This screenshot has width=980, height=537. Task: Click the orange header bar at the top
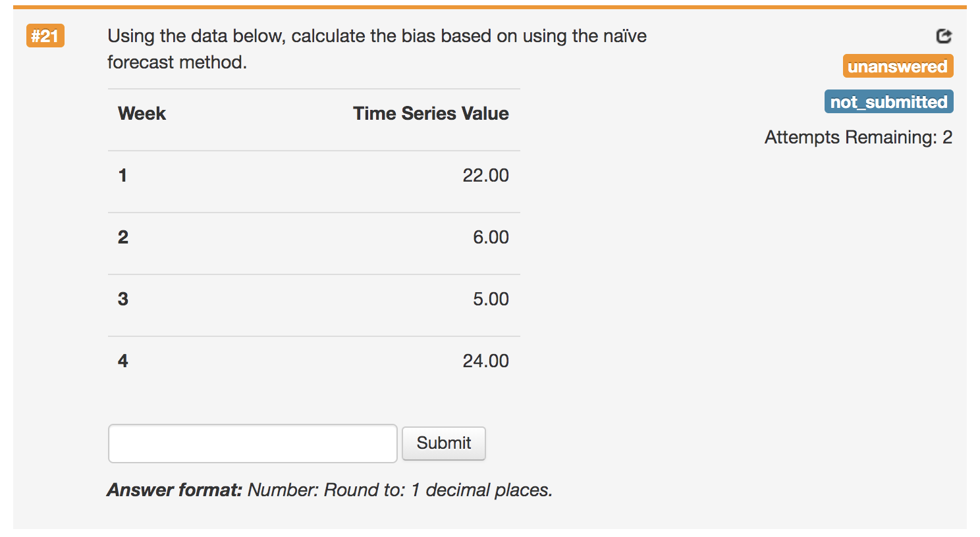[x=490, y=5]
